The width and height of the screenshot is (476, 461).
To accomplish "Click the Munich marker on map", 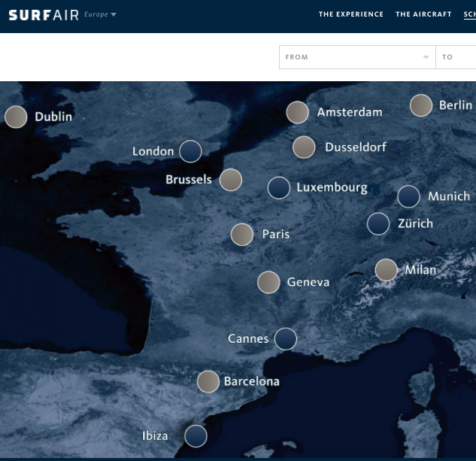I will coord(408,196).
